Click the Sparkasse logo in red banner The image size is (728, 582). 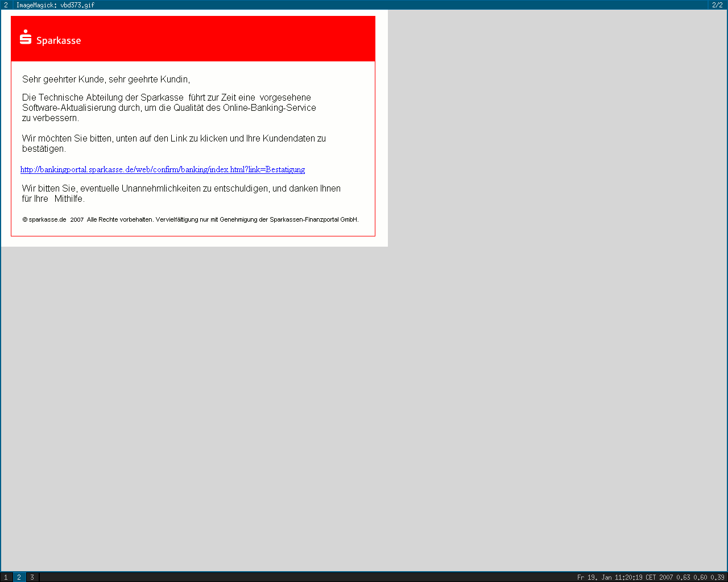[50, 38]
